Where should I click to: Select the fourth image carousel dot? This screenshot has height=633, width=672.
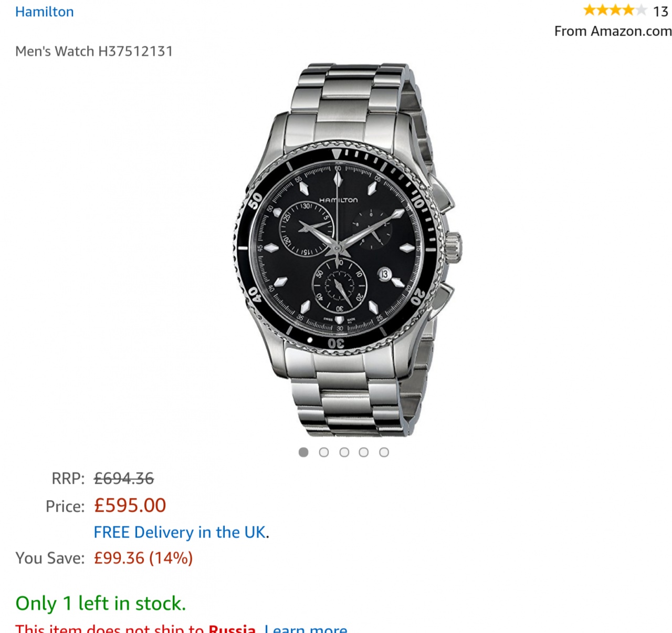click(x=364, y=452)
